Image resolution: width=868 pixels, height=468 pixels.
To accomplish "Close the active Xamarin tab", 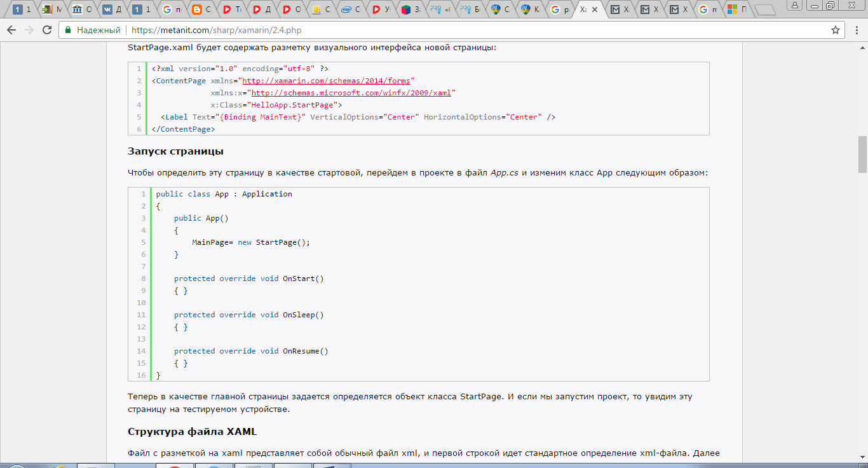I will [596, 10].
